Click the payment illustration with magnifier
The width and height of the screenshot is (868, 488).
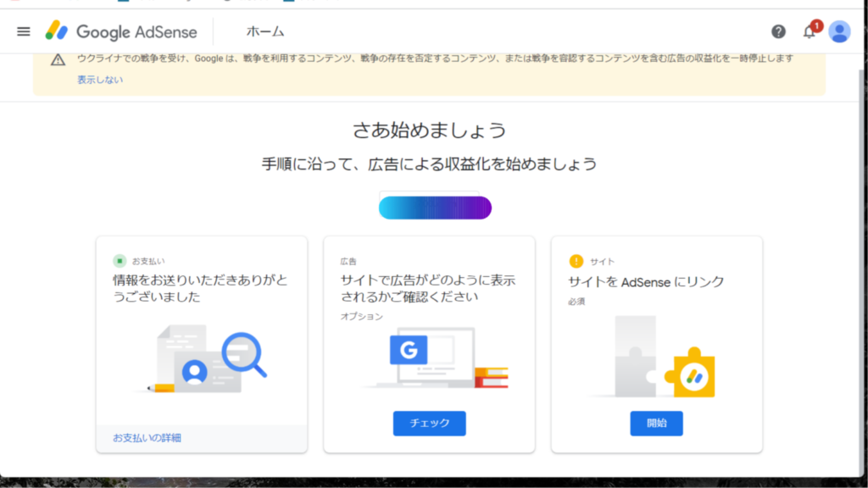[x=202, y=358]
